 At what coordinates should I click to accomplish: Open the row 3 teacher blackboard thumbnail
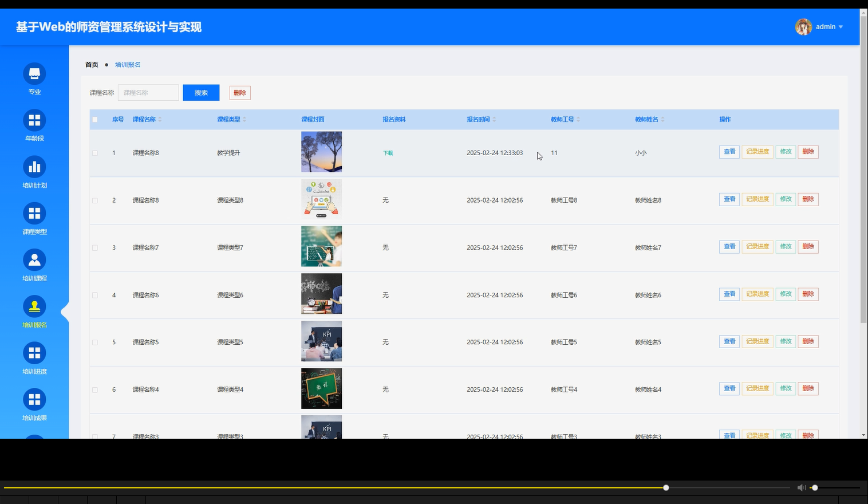(322, 246)
